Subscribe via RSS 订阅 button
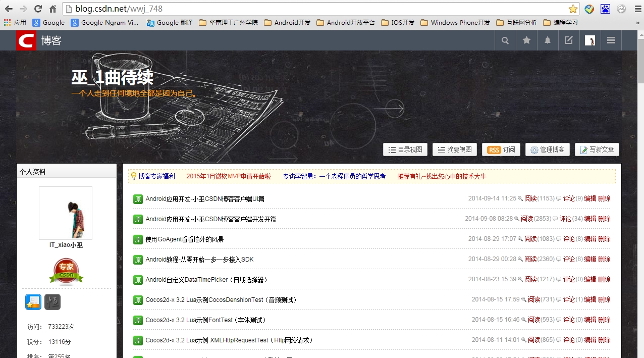 501,149
